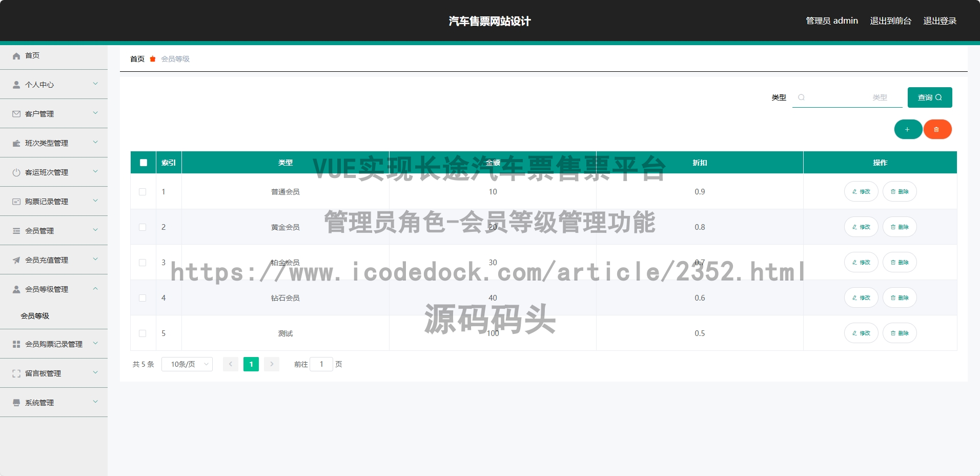Click the person icon beside 个人中心
The height and width of the screenshot is (476, 980).
click(16, 85)
